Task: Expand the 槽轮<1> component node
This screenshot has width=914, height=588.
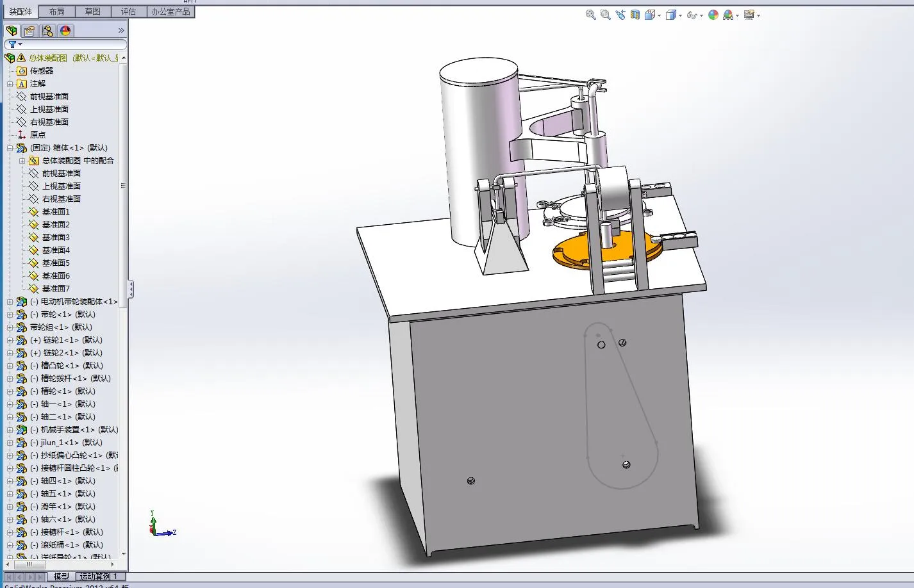Action: point(10,391)
